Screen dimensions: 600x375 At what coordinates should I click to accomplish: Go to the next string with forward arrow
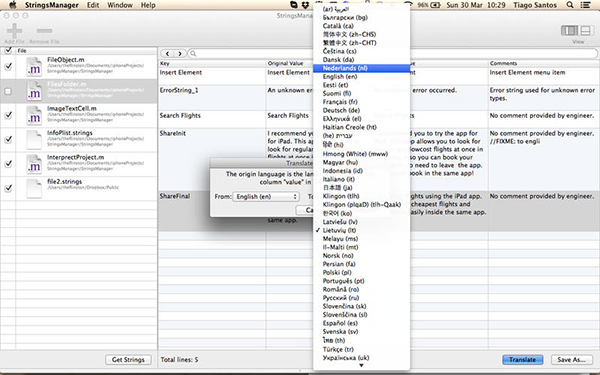180,54
